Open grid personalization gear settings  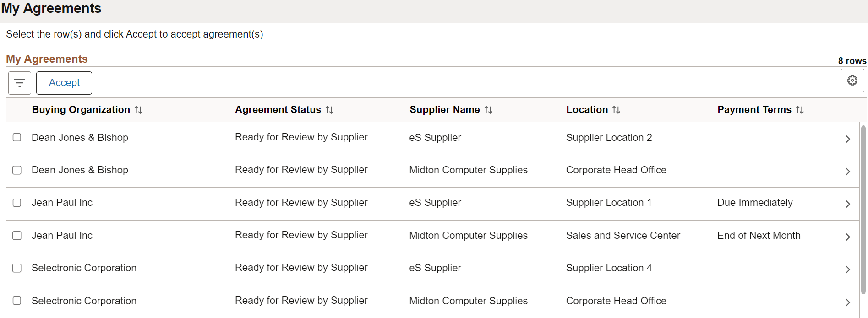[x=852, y=81]
